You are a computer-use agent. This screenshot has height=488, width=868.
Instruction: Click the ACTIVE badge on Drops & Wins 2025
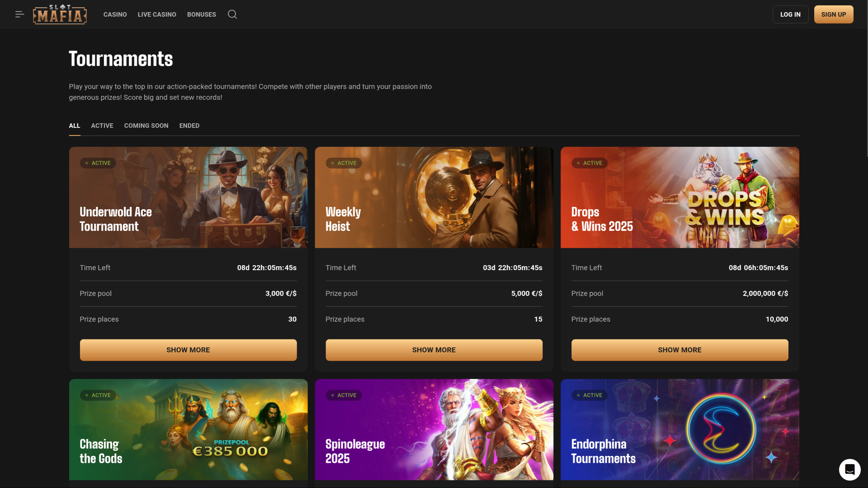click(590, 163)
